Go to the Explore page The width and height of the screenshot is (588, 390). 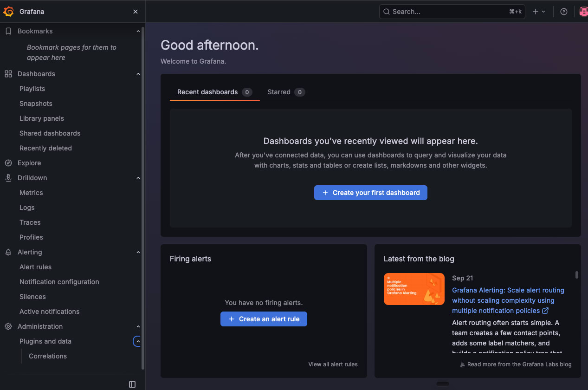pyautogui.click(x=29, y=163)
